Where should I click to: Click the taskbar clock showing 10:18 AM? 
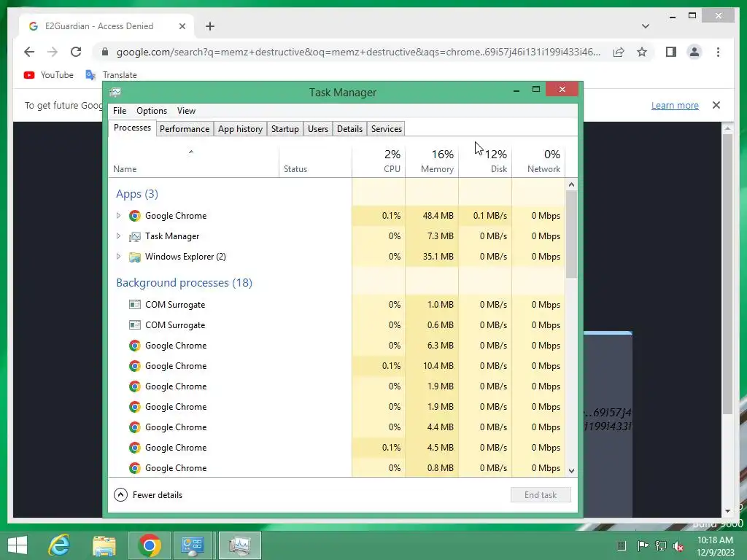[715, 545]
